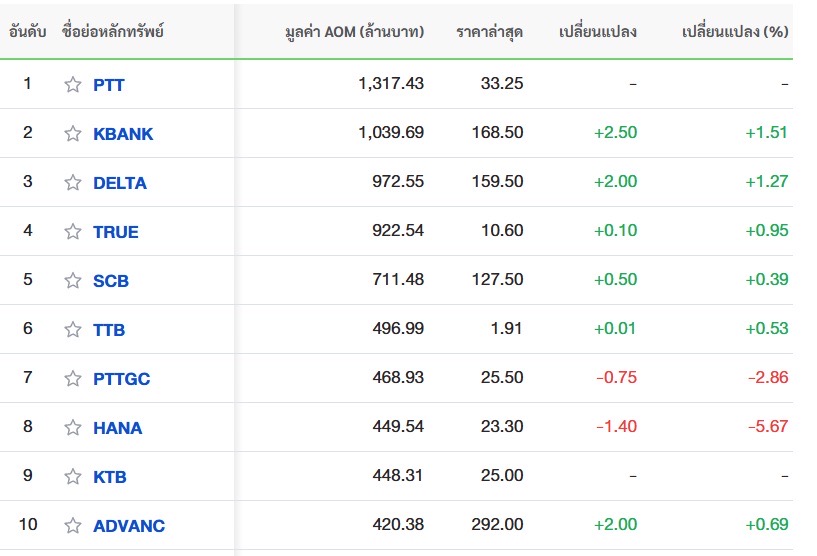Viewport: 817px width, 556px height.
Task: Sort by เปลี่ยนแปลง (%) column header
Action: tap(734, 31)
